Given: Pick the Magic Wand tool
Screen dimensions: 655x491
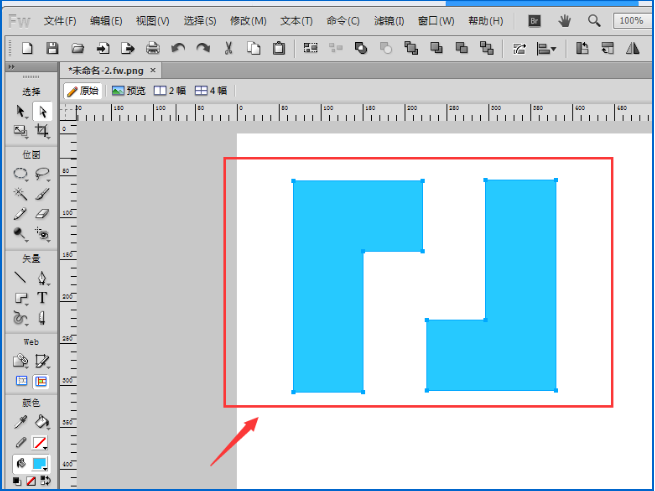Looking at the screenshot, I should 20,193.
